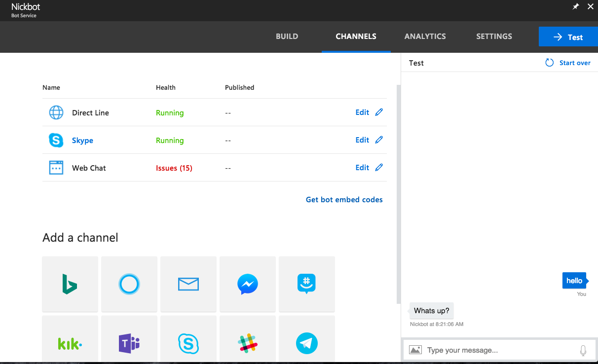Screen dimensions: 598x364
Task: Click the blue Test button
Action: click(568, 37)
